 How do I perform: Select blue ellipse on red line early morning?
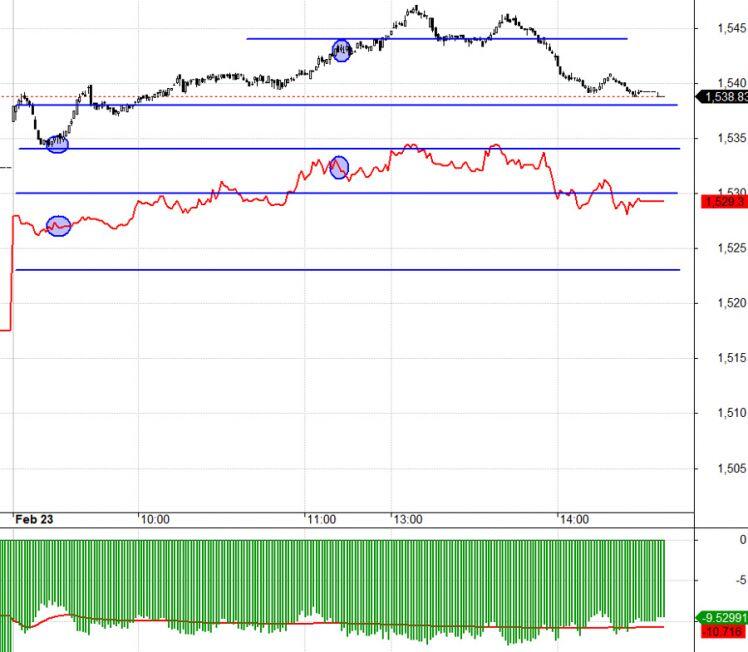point(59,226)
